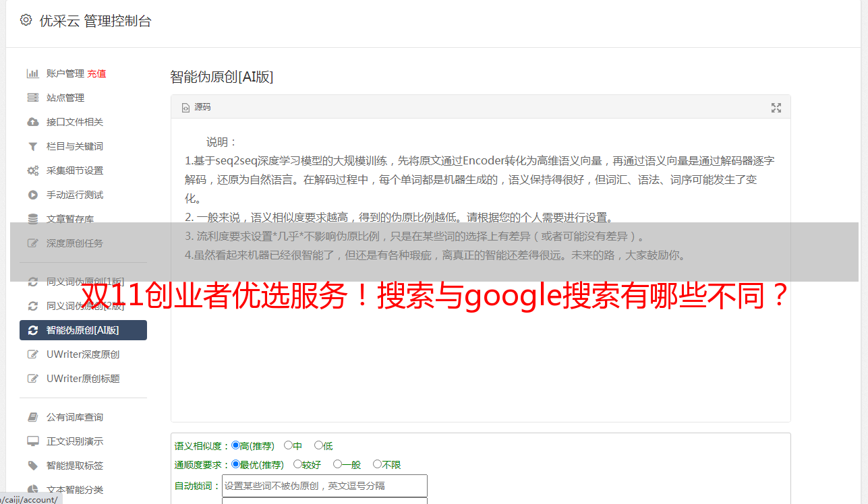868x504 pixels.
Task: Click the 智能伪原创[AI版] page heading
Action: click(222, 77)
